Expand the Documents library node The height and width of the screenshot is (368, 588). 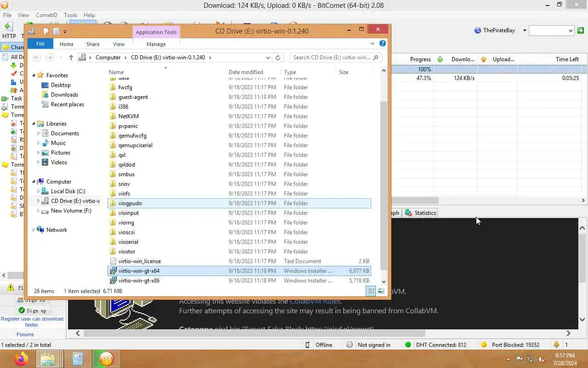coord(38,133)
